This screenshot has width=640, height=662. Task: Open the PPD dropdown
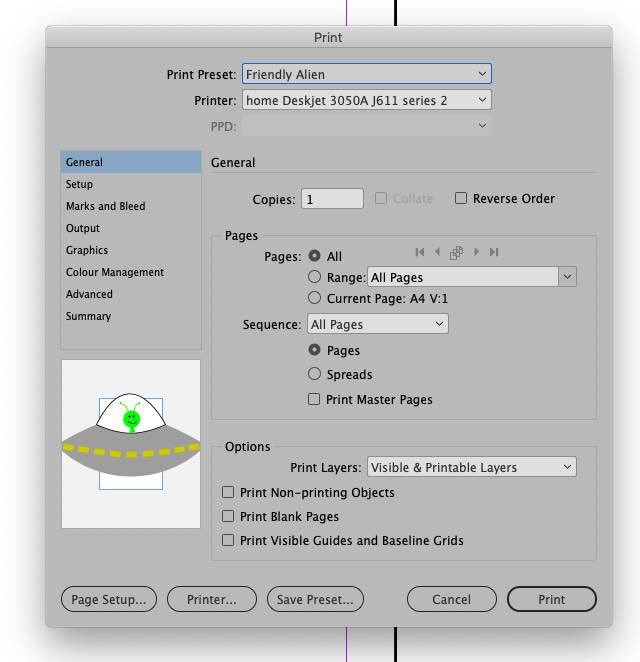point(366,126)
